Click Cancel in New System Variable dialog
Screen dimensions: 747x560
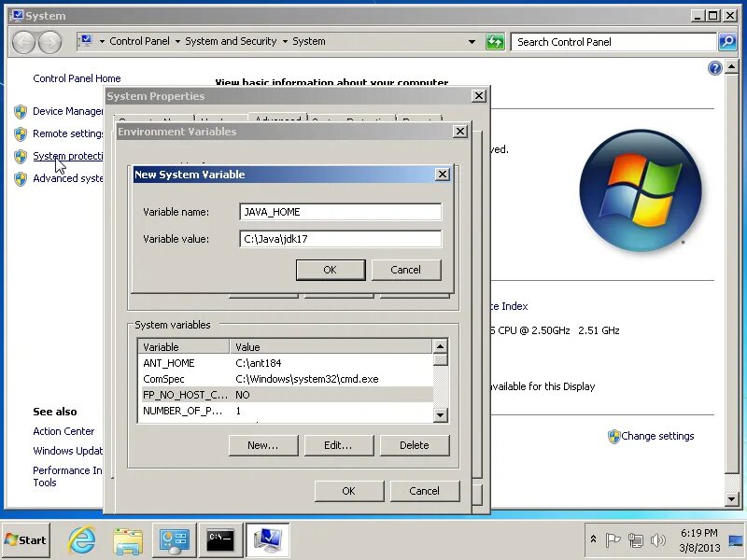[406, 270]
